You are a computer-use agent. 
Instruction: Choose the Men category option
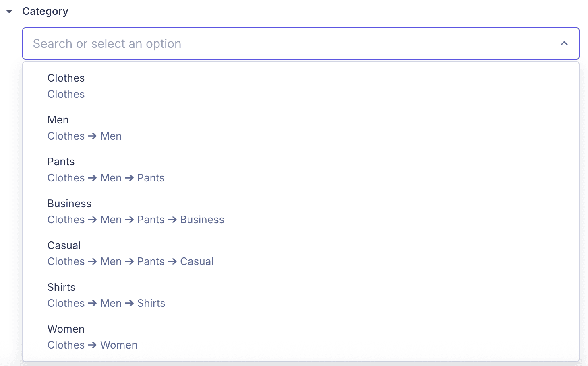tap(58, 120)
